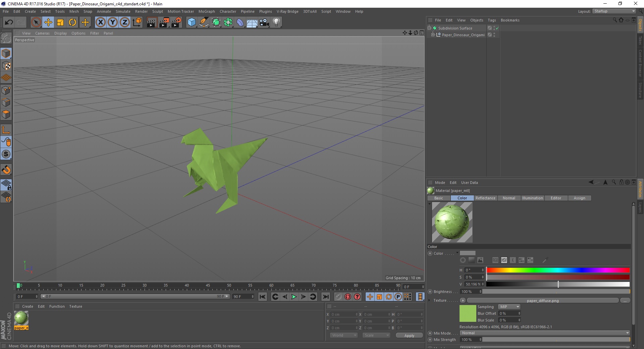Activate the Move tool in toolbar
The height and width of the screenshot is (349, 644).
coord(48,22)
